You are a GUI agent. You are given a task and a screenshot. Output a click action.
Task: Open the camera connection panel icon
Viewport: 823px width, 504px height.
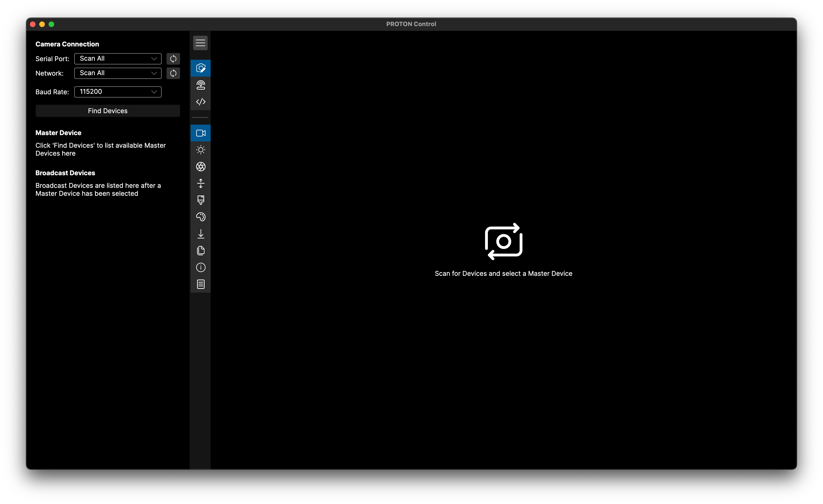200,68
